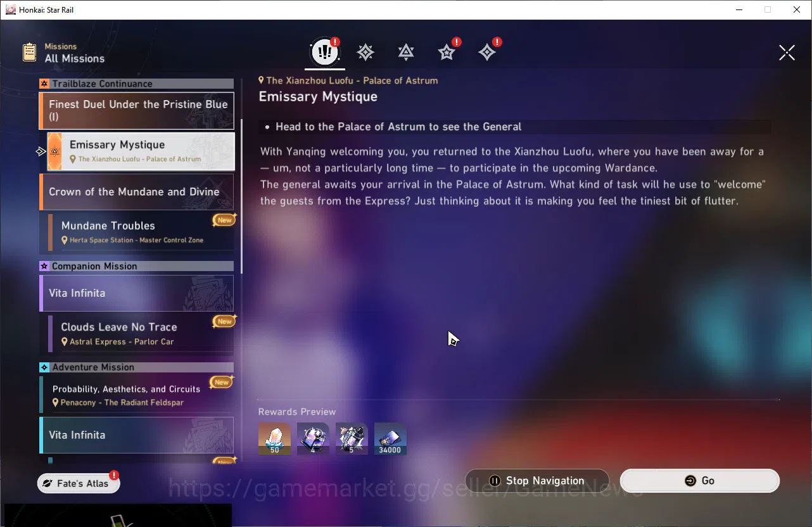Image resolution: width=812 pixels, height=527 pixels.
Task: View the 34000 credits reward
Action: pos(390,438)
